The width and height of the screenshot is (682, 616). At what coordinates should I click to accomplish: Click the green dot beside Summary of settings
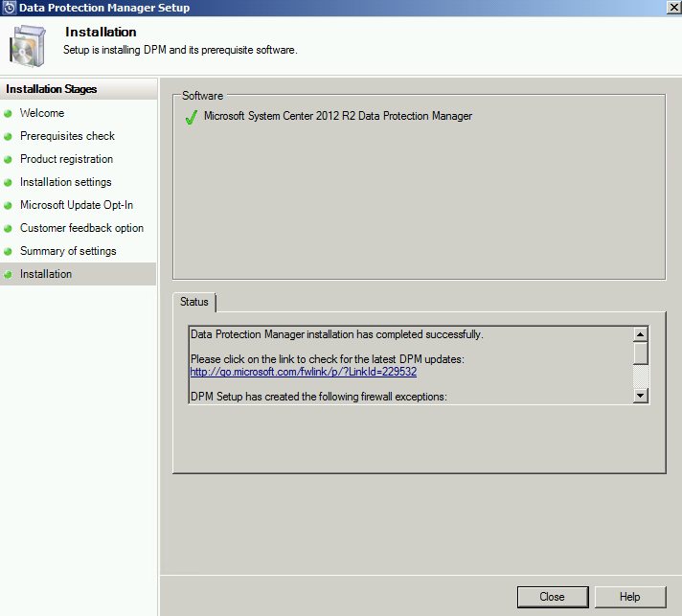(8, 251)
